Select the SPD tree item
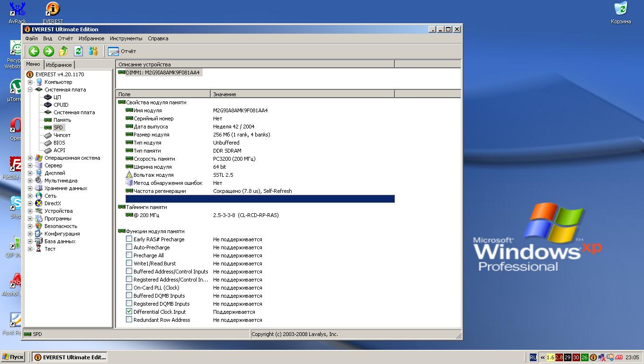 pyautogui.click(x=58, y=127)
